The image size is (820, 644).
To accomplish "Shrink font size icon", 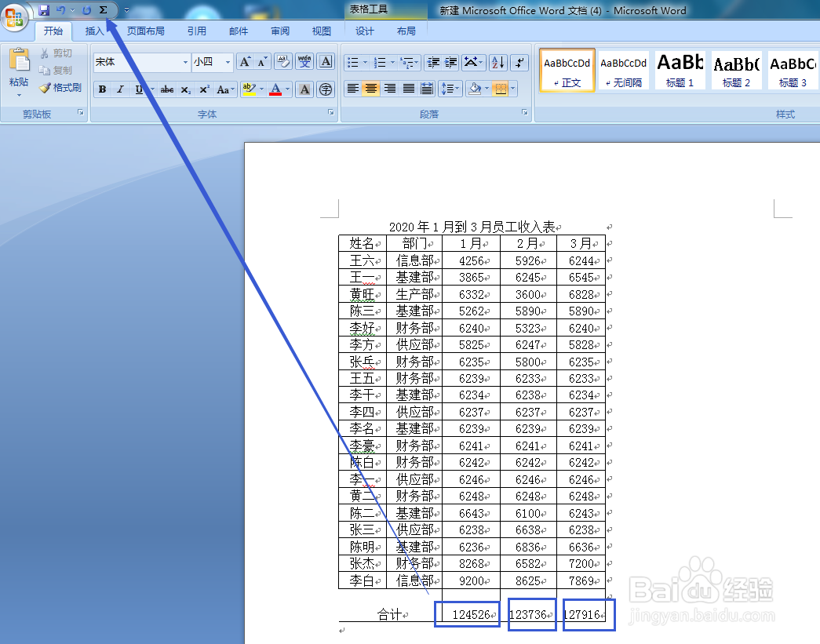I will (262, 62).
